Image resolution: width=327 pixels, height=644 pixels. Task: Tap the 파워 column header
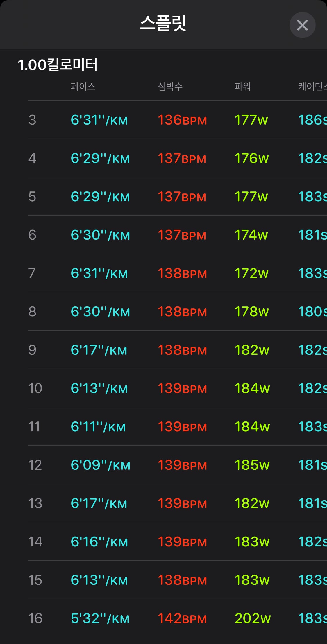pyautogui.click(x=243, y=86)
